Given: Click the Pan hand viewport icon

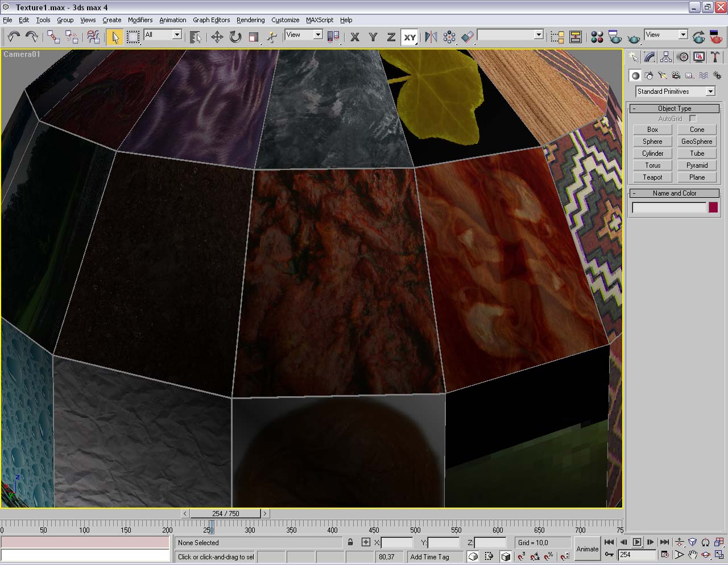Looking at the screenshot, I should 692,554.
